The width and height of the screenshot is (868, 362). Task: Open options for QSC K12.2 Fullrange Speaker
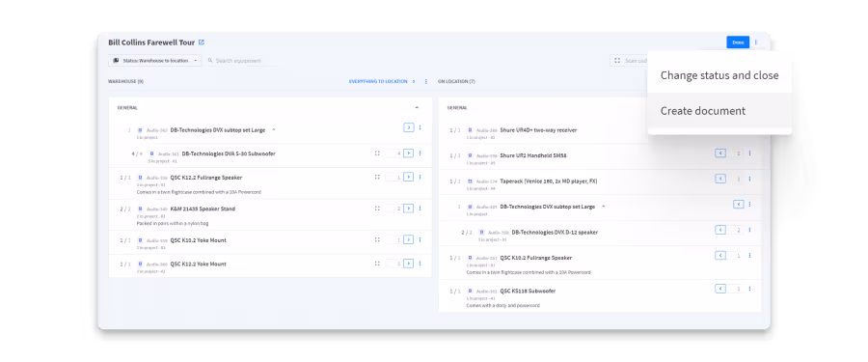420,177
